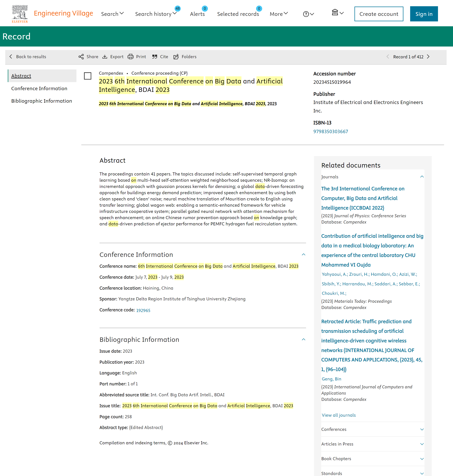The image size is (453, 476).
Task: Expand the Conferences related documents group
Action: (x=422, y=429)
